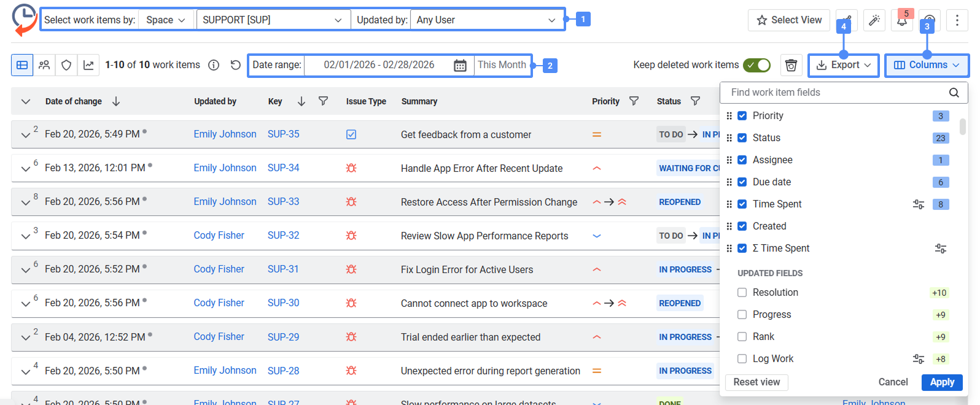The width and height of the screenshot is (980, 405).
Task: Check the Rank field checkbox
Action: 742,337
